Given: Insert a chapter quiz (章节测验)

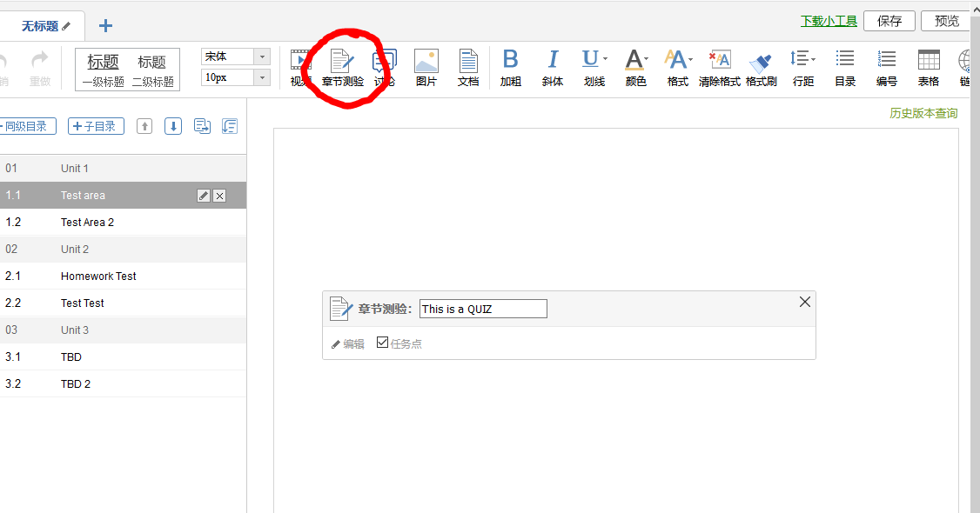Looking at the screenshot, I should pos(342,68).
